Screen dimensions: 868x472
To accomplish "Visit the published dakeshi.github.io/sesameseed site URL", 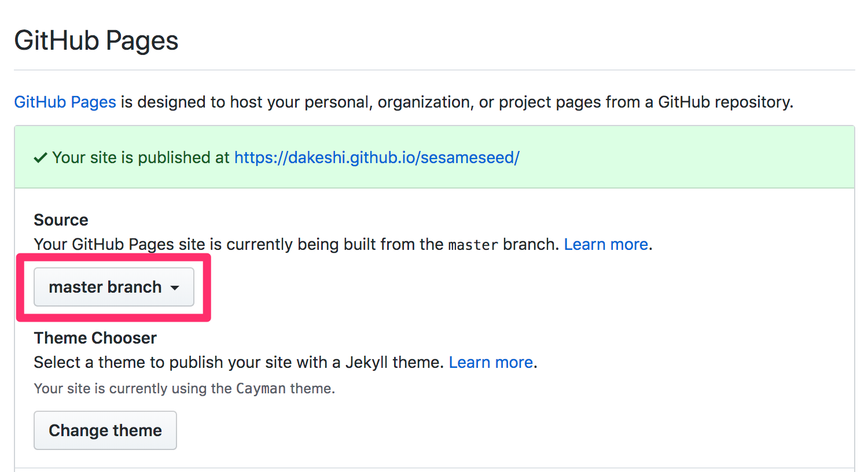I will 377,158.
